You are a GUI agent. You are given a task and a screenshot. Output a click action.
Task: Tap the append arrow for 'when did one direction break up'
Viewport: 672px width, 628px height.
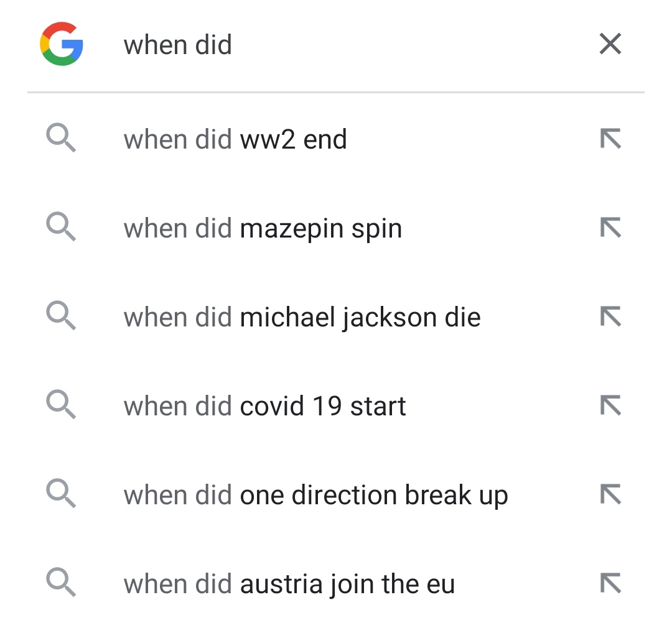[x=611, y=494]
